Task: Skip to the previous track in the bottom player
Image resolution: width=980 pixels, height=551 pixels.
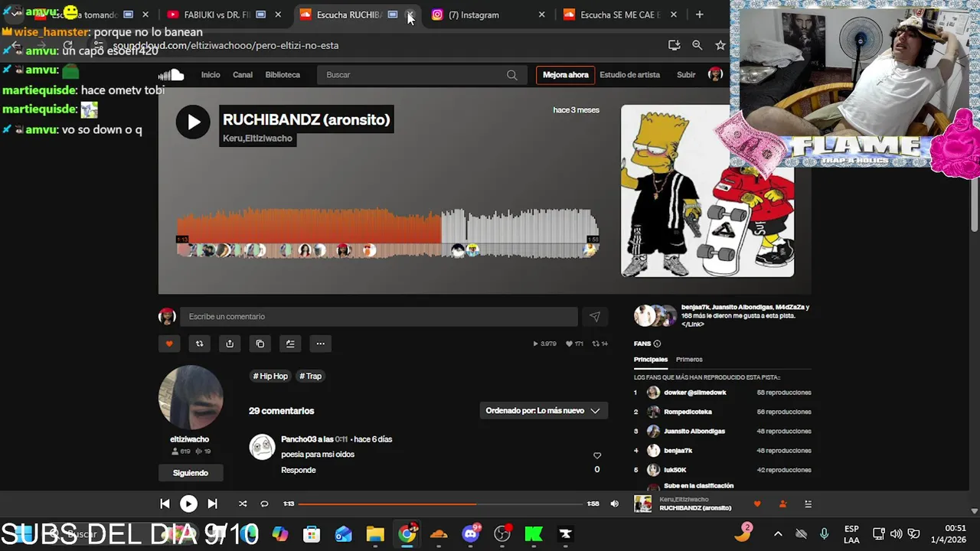Action: click(x=165, y=504)
